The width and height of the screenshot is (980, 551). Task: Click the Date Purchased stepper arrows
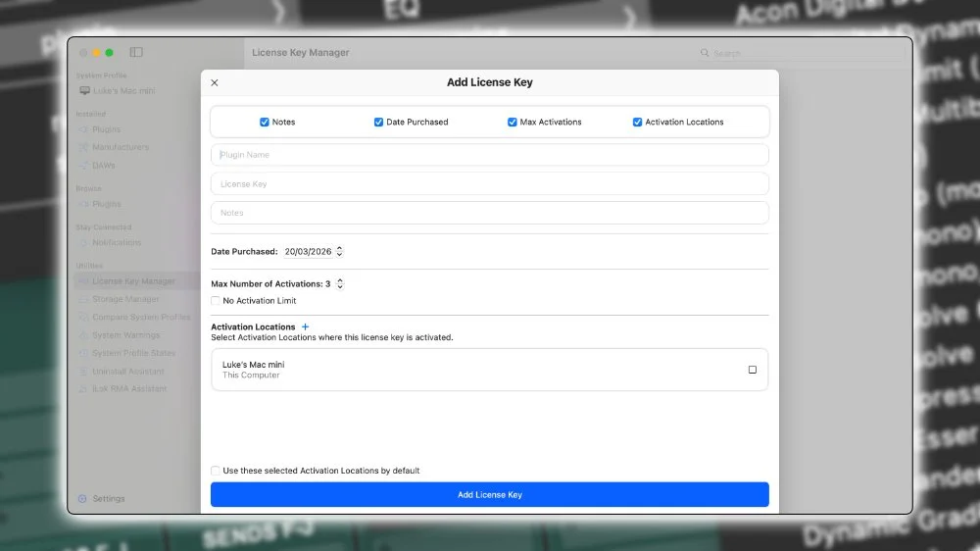click(339, 251)
